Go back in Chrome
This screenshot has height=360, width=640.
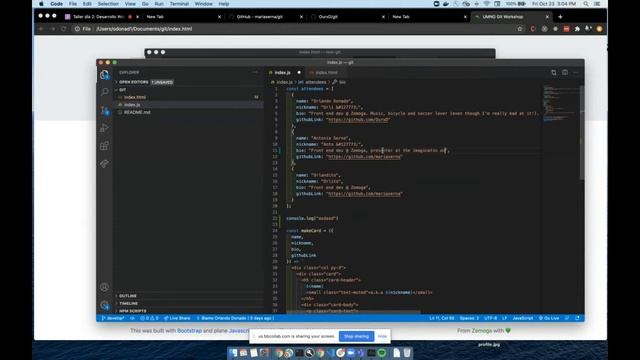41,29
